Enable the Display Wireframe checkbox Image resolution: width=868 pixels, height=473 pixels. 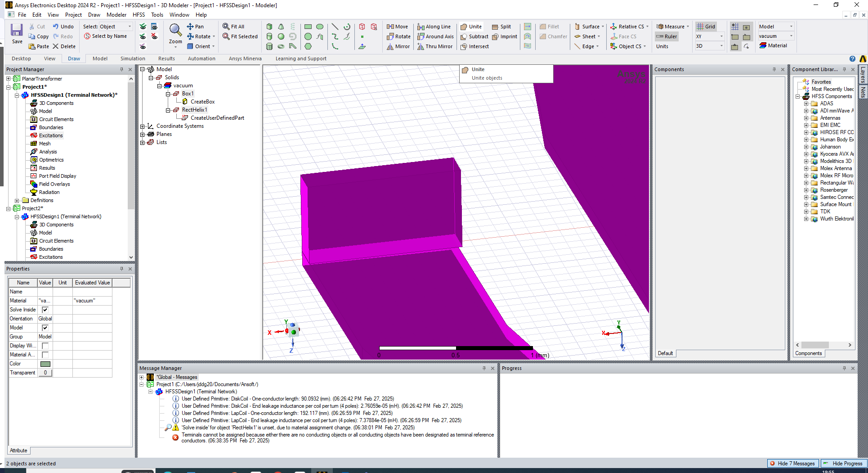click(45, 346)
